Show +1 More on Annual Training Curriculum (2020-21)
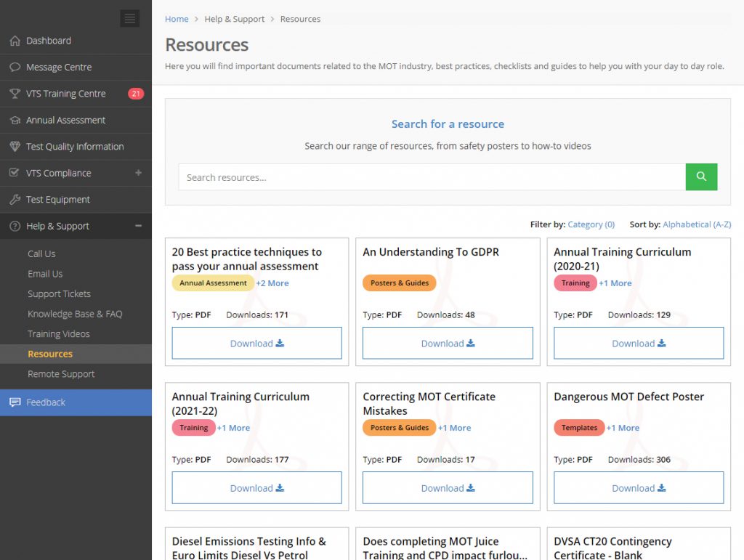 (x=615, y=283)
